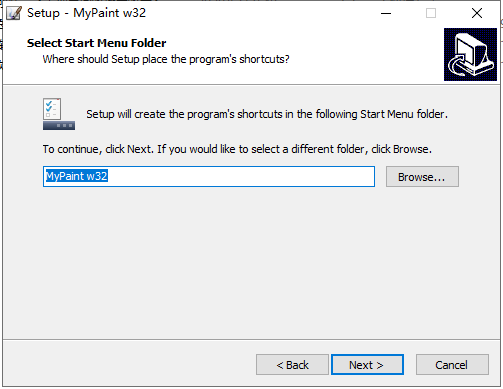This screenshot has height=389, width=503.
Task: Close the MyPaint Setup dialog
Action: 477,13
